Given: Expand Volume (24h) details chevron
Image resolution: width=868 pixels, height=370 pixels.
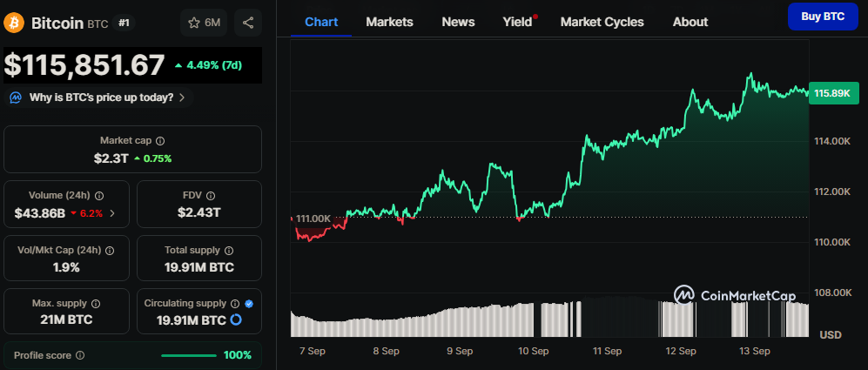Looking at the screenshot, I should point(112,212).
